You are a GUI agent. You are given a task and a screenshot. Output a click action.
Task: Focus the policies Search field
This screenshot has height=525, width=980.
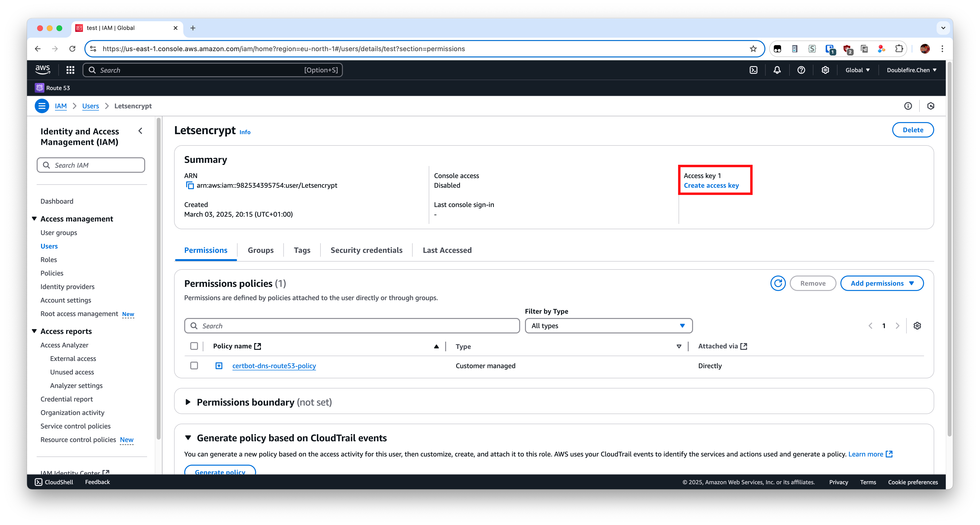352,326
